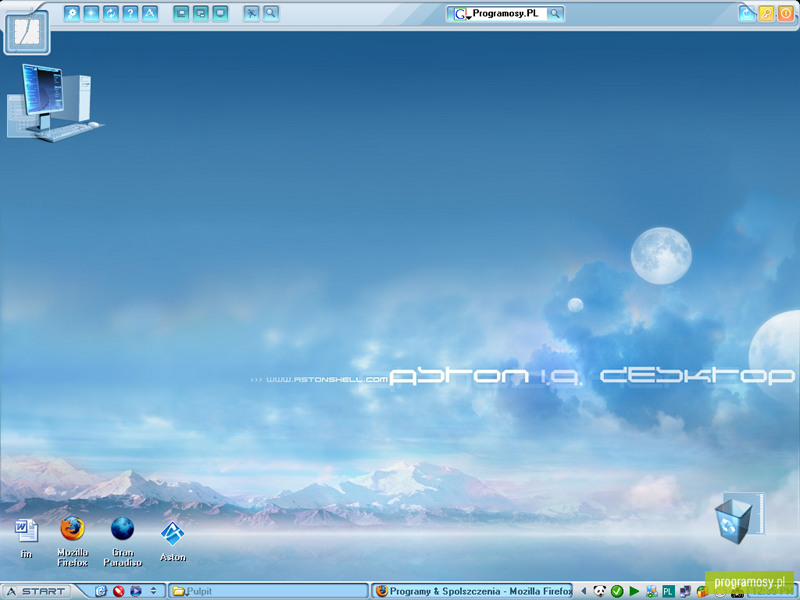Open the search engine dropdown with G logo
This screenshot has width=800, height=600.
(x=461, y=14)
